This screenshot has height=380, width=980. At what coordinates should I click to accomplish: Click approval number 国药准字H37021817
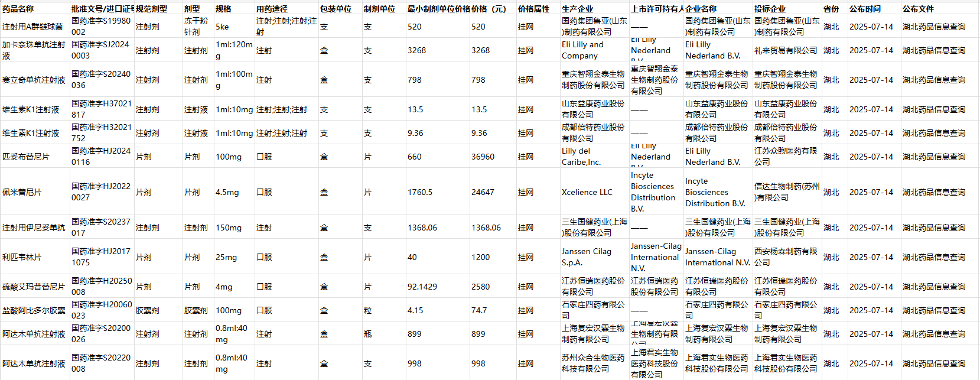pos(102,109)
